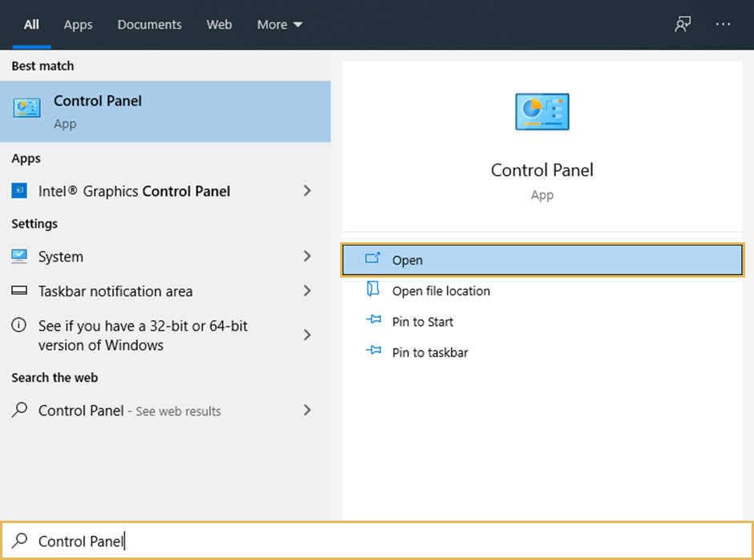
Task: Open the More dropdown filter
Action: point(279,24)
